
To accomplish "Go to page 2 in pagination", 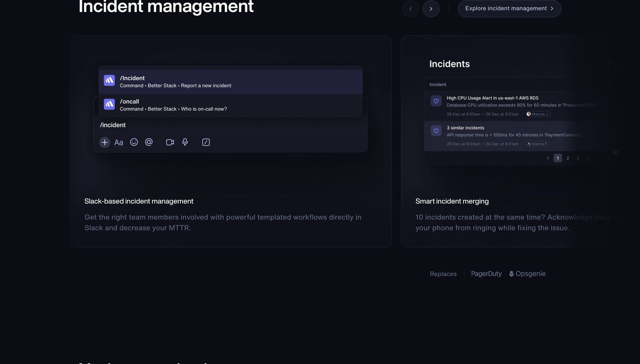I will click(568, 158).
